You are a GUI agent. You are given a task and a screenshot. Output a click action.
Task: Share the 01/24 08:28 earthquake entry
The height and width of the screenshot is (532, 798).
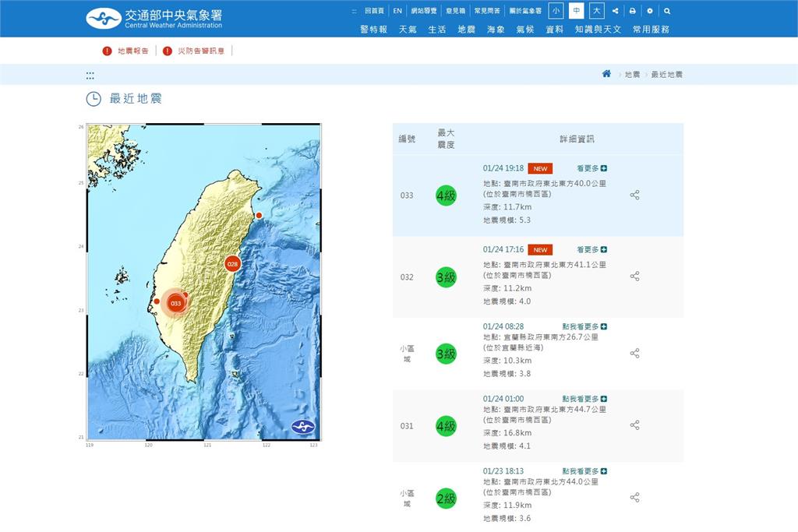coord(634,353)
